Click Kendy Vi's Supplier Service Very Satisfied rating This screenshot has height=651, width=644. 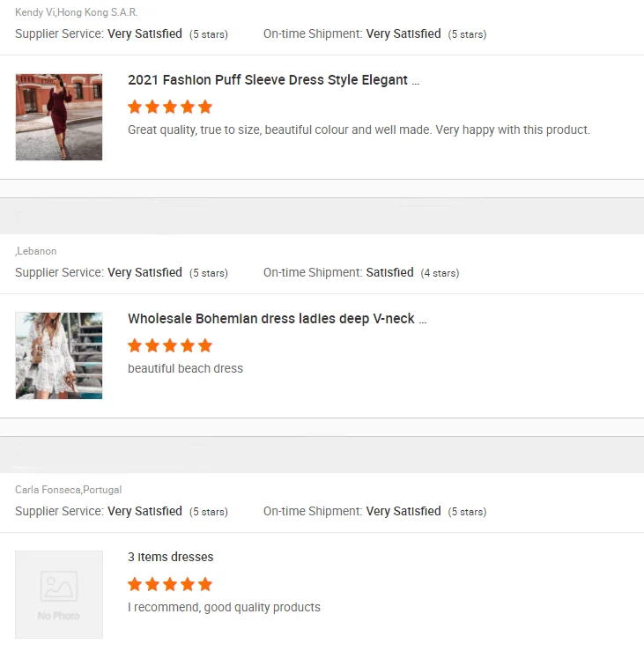click(x=144, y=34)
